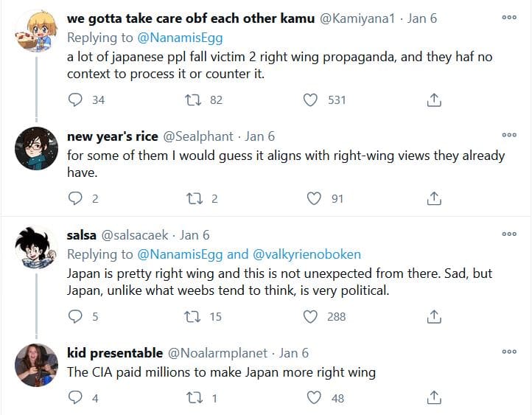Viewport: 532px width, 415px height.
Task: Share the new year's rice tweet
Action: pos(434,198)
